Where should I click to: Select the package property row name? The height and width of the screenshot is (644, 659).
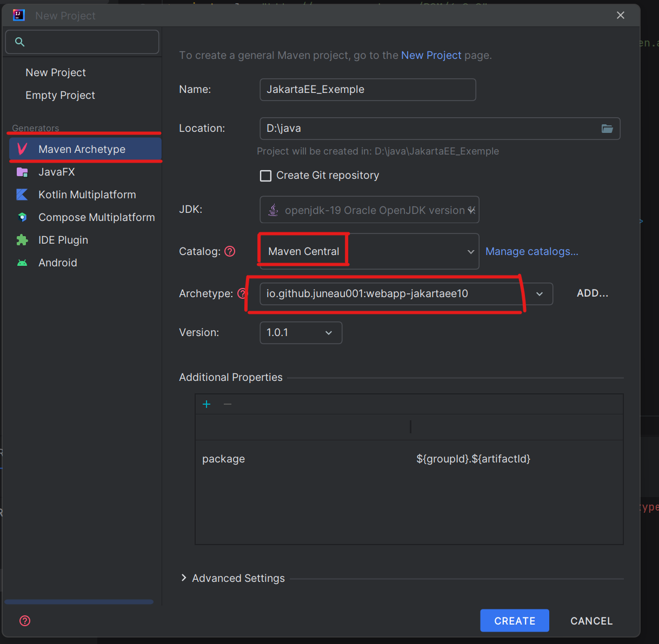pos(223,459)
